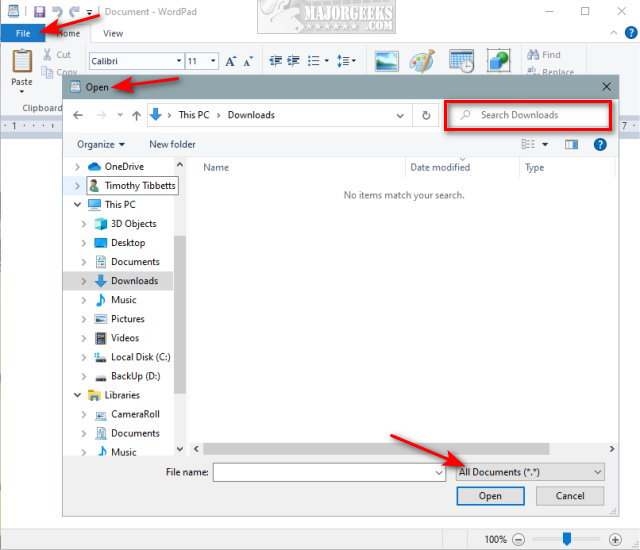Click the Undo icon in quick access toolbar

[57, 11]
